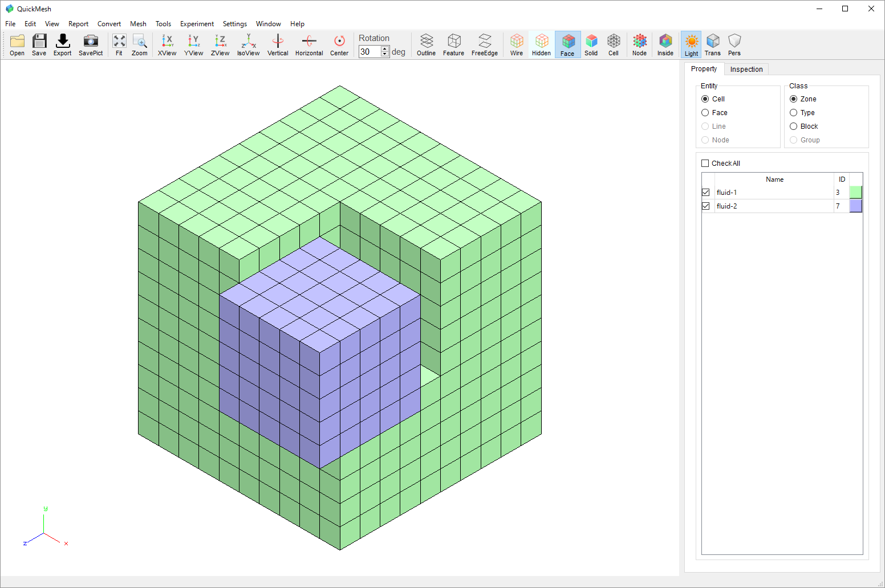
Task: Select the Face entity radio button
Action: coord(705,113)
